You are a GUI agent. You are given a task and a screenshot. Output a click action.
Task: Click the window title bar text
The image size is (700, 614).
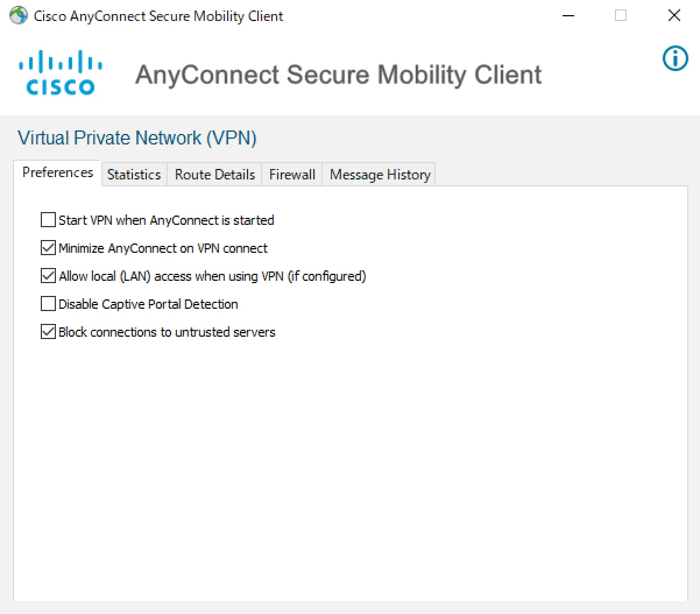tap(158, 16)
